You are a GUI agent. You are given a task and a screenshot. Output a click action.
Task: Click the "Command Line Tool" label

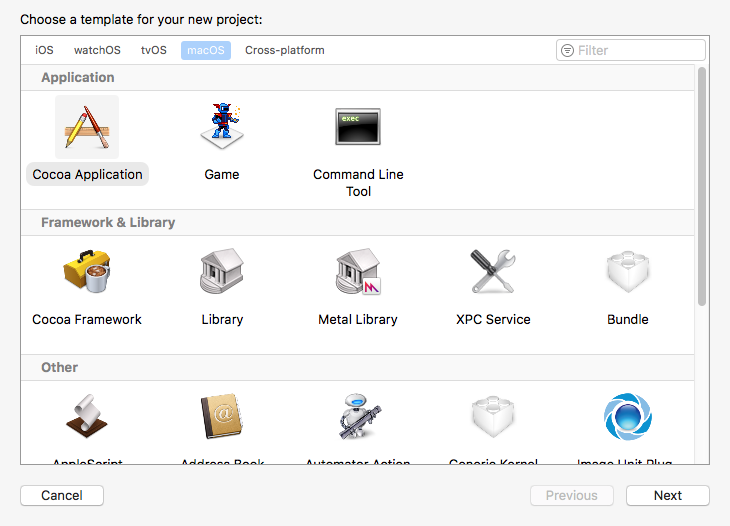point(358,182)
